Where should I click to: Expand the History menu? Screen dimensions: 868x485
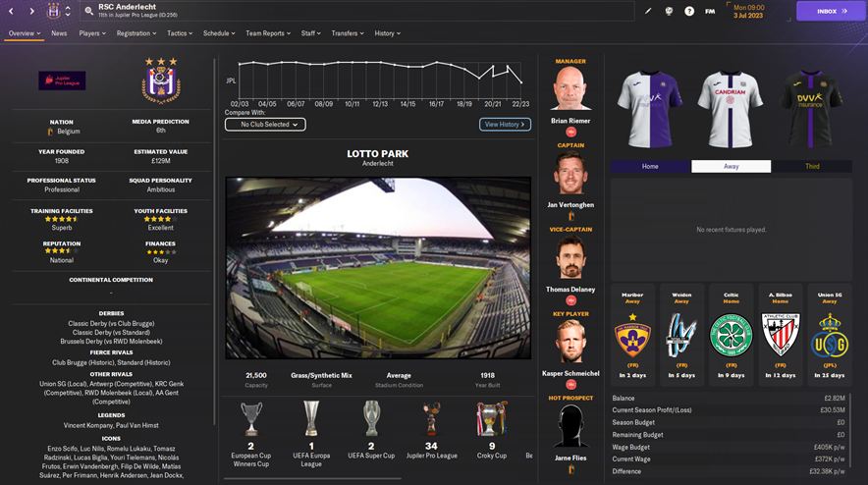388,33
